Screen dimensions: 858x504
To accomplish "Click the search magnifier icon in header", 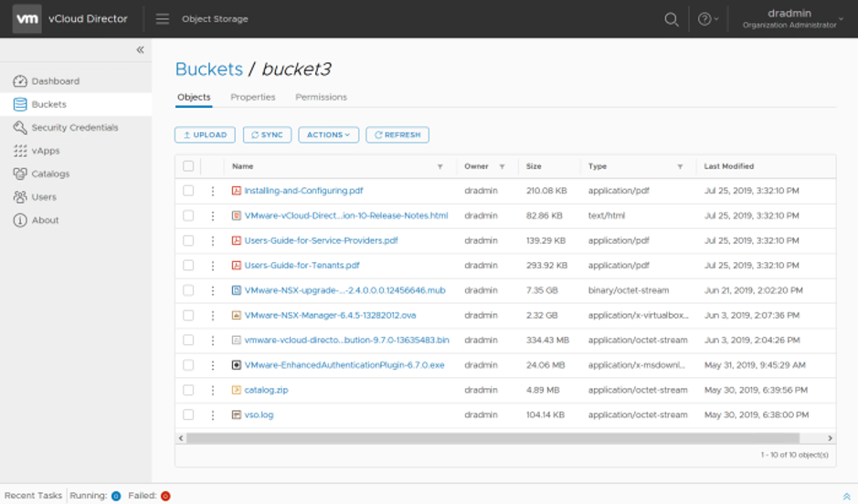I will point(672,19).
